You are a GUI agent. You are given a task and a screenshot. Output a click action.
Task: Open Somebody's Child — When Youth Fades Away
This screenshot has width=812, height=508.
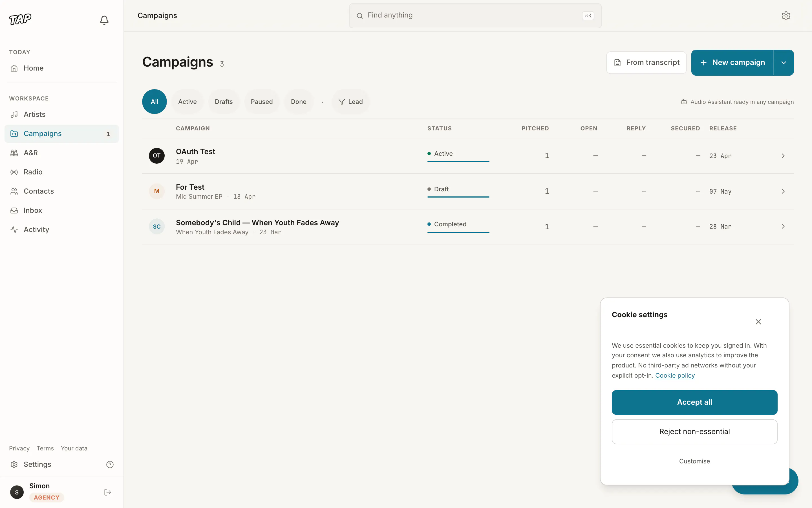468,227
